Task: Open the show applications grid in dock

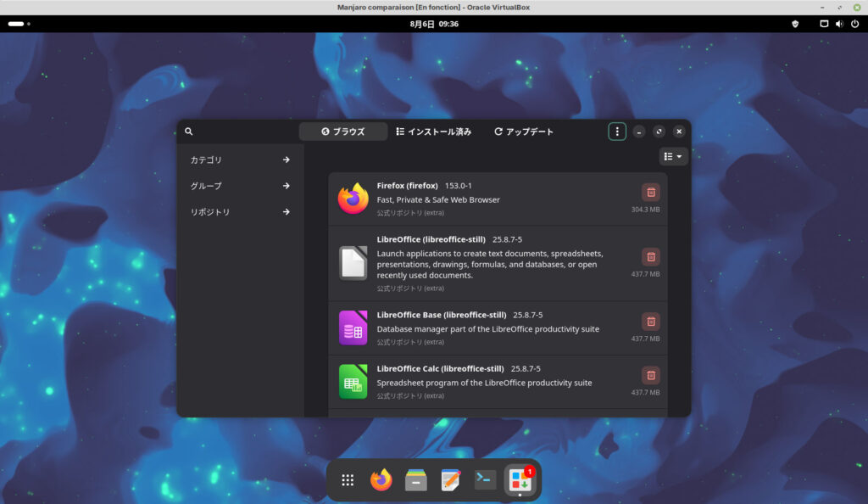Action: point(347,480)
